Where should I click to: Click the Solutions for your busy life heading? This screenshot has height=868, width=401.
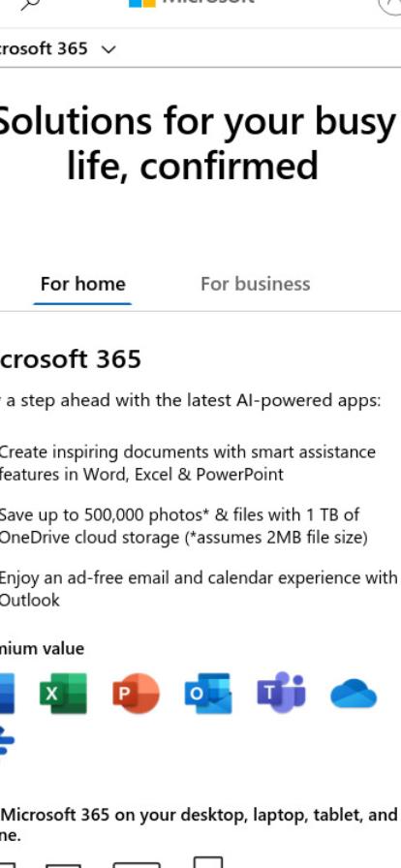tap(196, 143)
